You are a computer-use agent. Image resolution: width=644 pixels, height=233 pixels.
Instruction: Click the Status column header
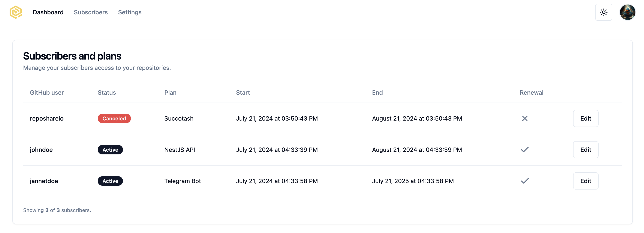point(107,93)
